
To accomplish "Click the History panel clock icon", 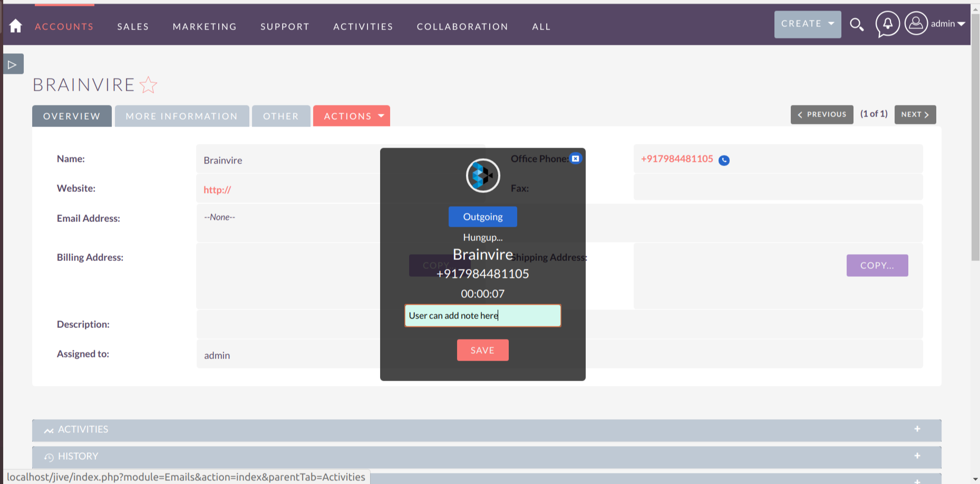I will pos(49,457).
